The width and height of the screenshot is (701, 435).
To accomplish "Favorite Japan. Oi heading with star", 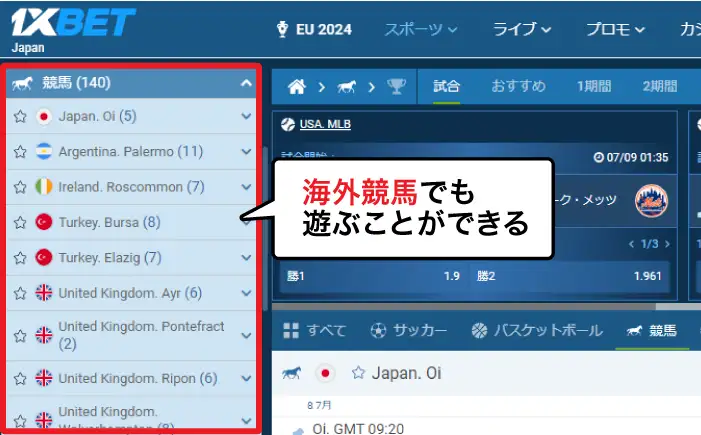I will (358, 372).
